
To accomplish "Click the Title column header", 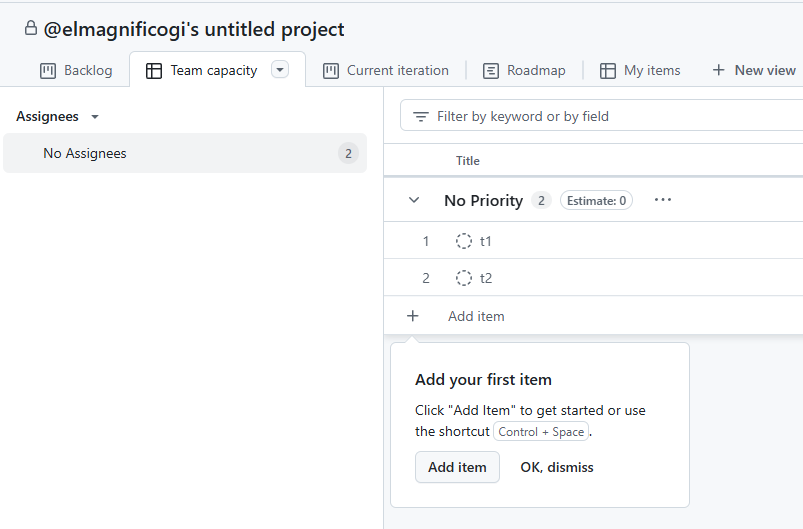I will (x=468, y=161).
